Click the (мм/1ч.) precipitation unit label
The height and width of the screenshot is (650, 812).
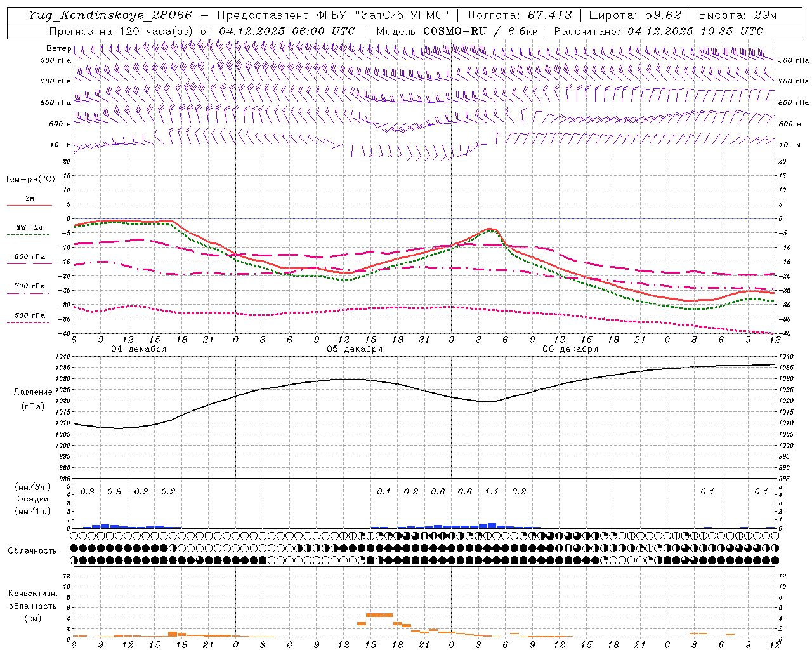pos(32,511)
